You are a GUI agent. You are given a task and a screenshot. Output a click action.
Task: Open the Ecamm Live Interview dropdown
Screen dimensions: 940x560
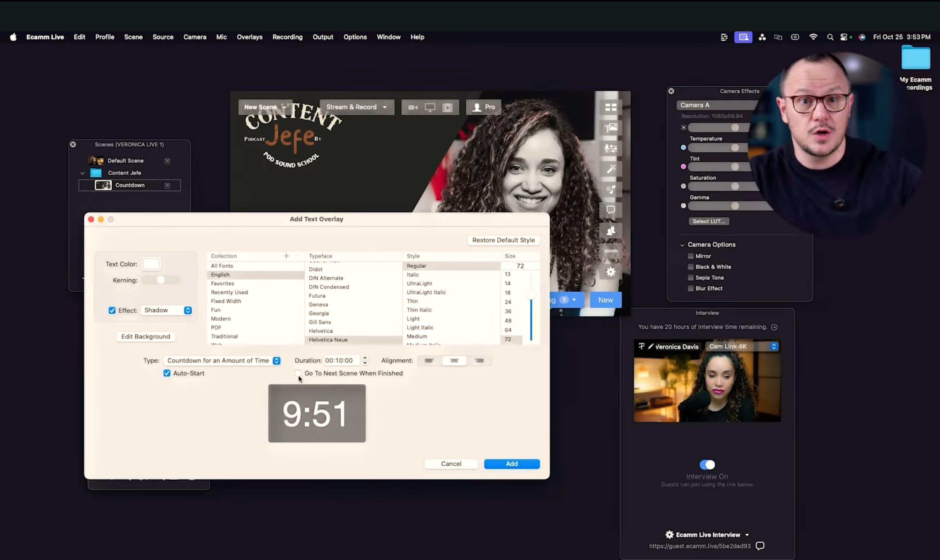coord(707,535)
